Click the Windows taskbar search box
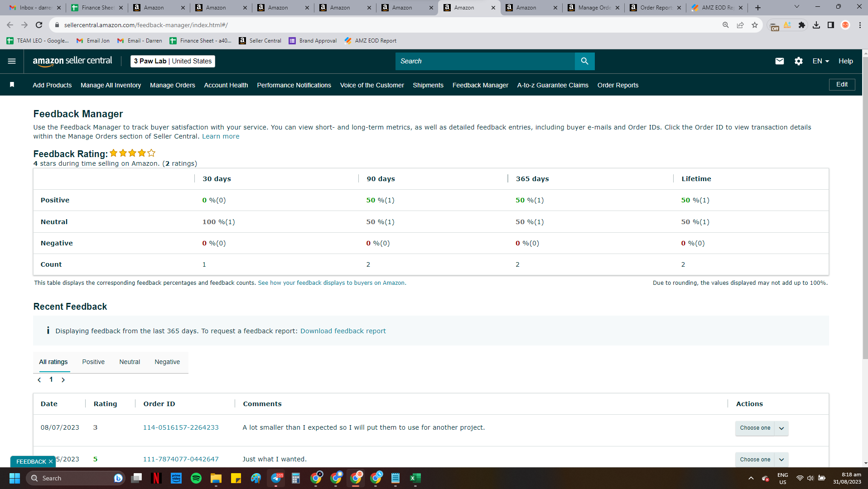Image resolution: width=868 pixels, height=489 pixels. 76,478
